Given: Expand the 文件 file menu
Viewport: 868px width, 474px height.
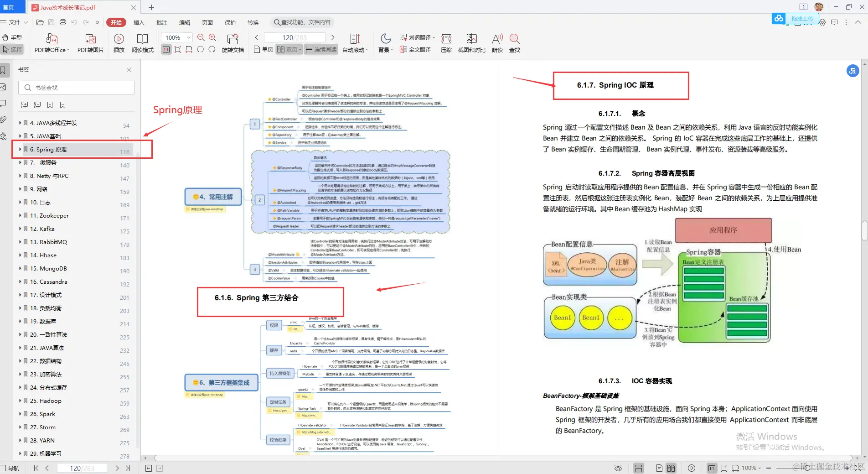Looking at the screenshot, I should click(x=15, y=22).
